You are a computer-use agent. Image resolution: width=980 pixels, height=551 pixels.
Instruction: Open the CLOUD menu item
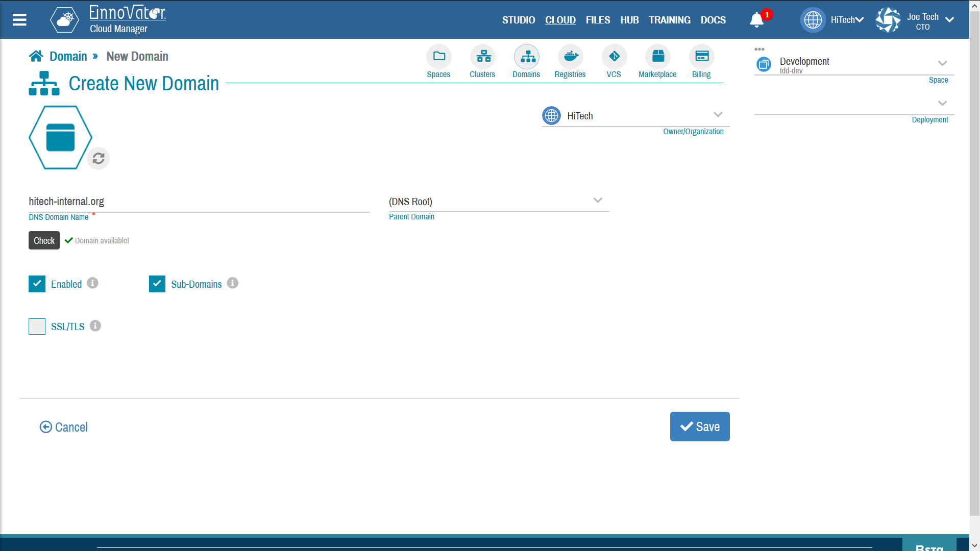tap(560, 20)
